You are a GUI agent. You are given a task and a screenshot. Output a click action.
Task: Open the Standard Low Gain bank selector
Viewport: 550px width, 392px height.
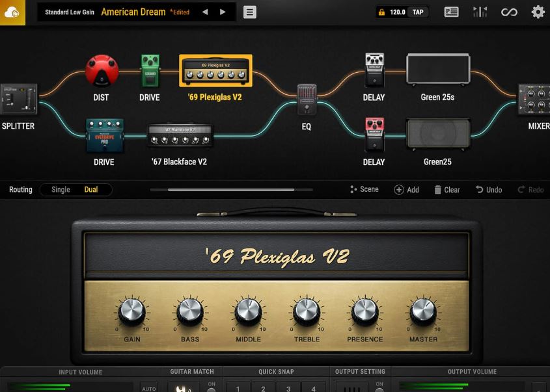pyautogui.click(x=70, y=12)
